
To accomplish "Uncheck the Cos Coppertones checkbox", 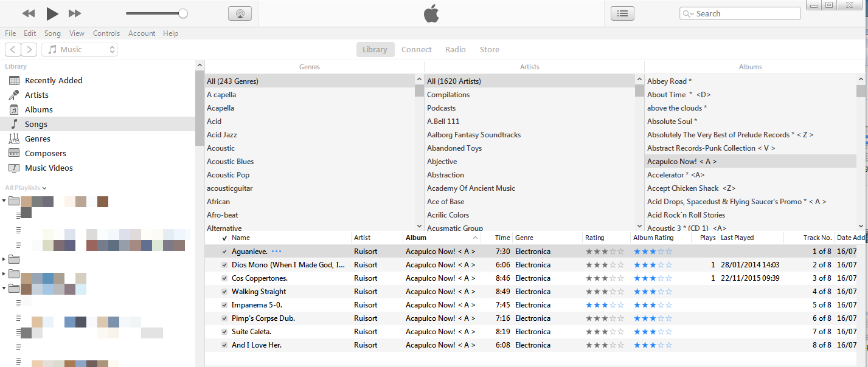I will [224, 278].
